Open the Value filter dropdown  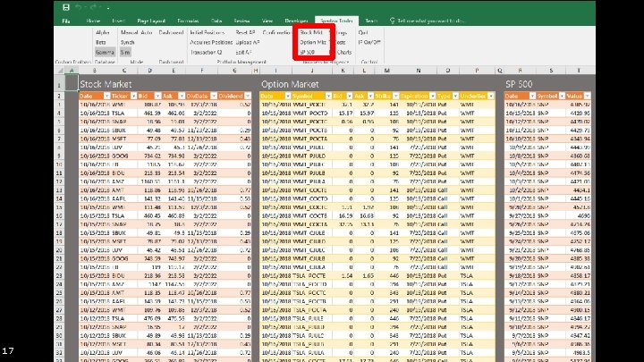pyautogui.click(x=588, y=96)
